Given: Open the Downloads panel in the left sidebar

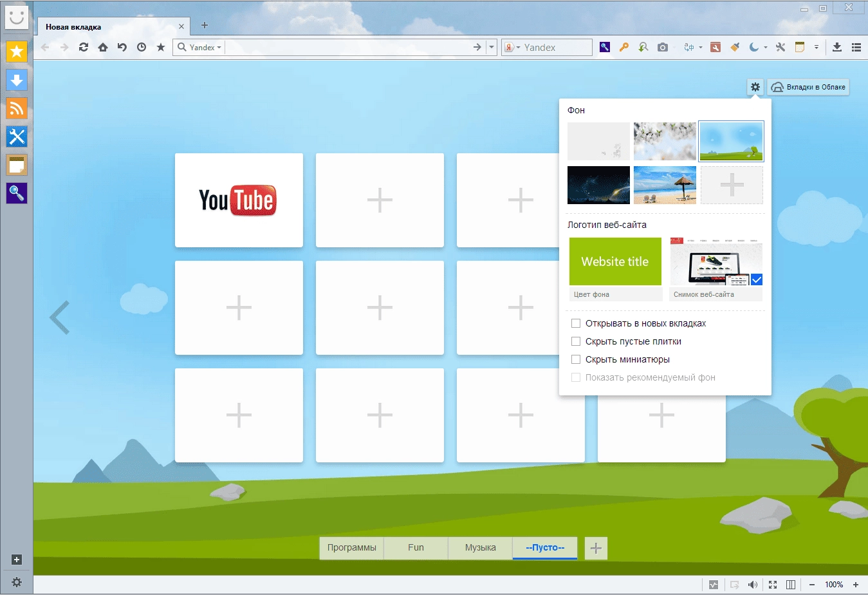Looking at the screenshot, I should coord(17,80).
